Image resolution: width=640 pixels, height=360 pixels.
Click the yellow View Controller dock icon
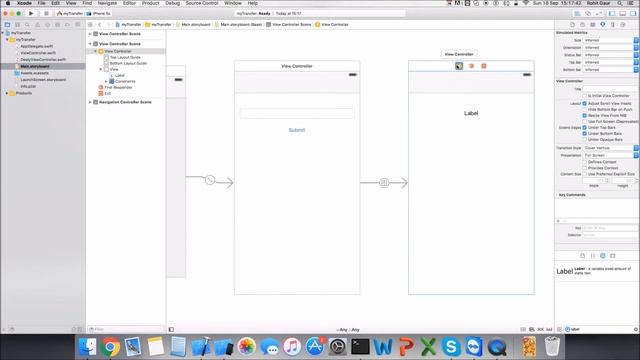[459, 66]
